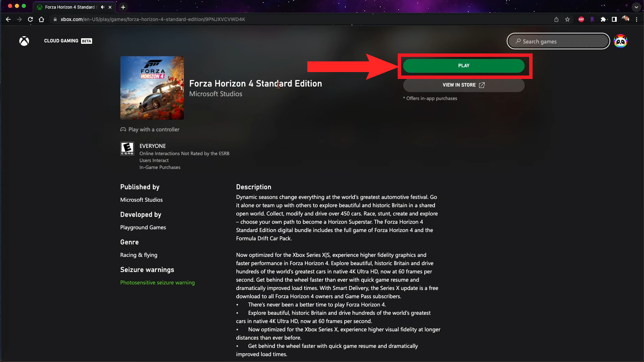Reload the page
644x362 pixels.
click(x=30, y=19)
